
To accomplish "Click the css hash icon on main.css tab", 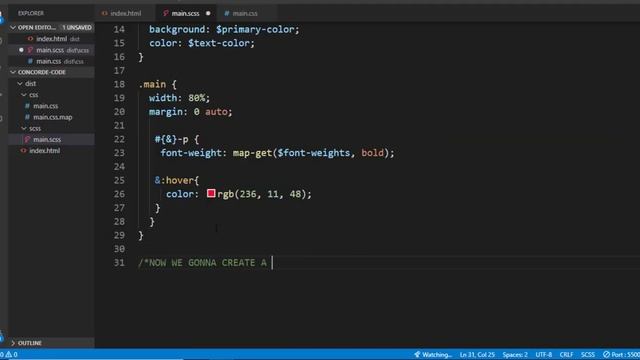I will (x=227, y=13).
